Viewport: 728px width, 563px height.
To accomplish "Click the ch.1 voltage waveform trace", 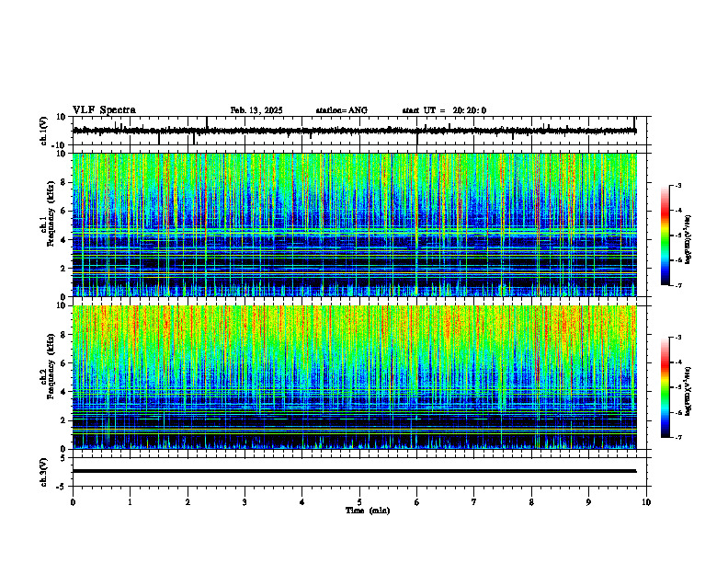I will (x=354, y=131).
